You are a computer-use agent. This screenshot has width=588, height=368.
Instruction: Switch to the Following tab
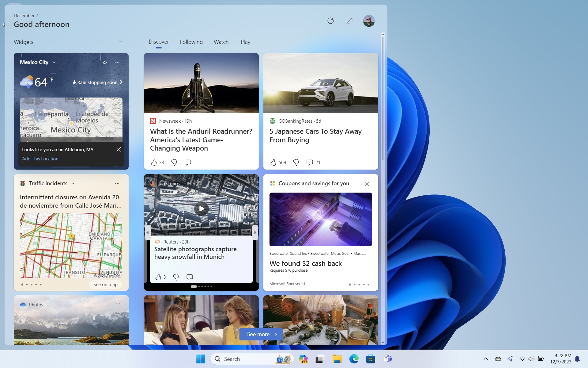point(191,42)
